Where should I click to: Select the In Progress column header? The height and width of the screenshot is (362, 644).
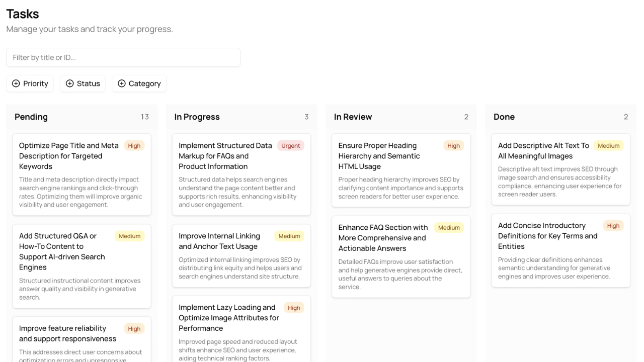[197, 117]
